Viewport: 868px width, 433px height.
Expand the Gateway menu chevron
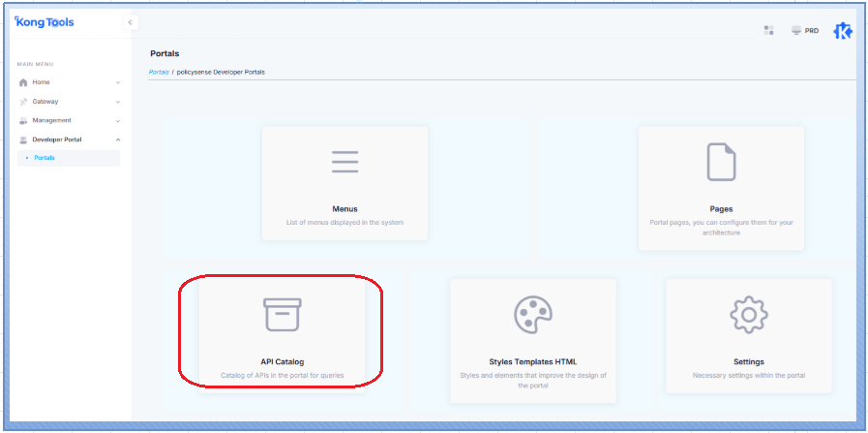point(118,102)
